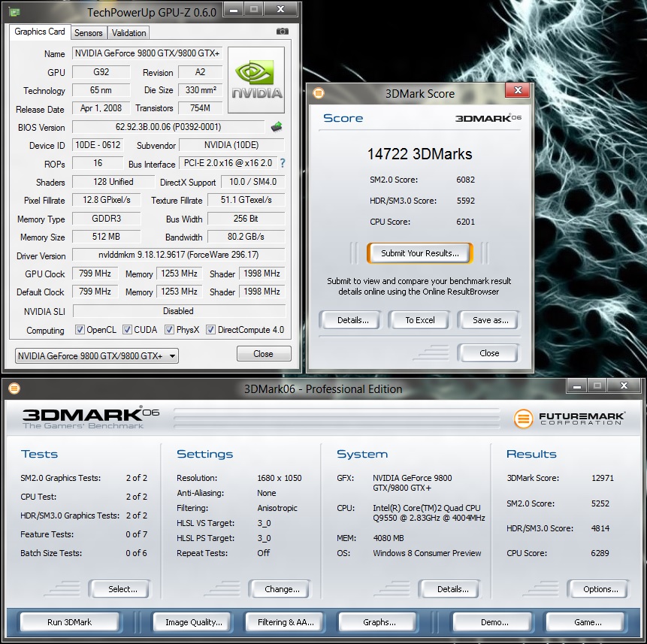Click the SM2.0 Score 6082 value

coord(465,180)
